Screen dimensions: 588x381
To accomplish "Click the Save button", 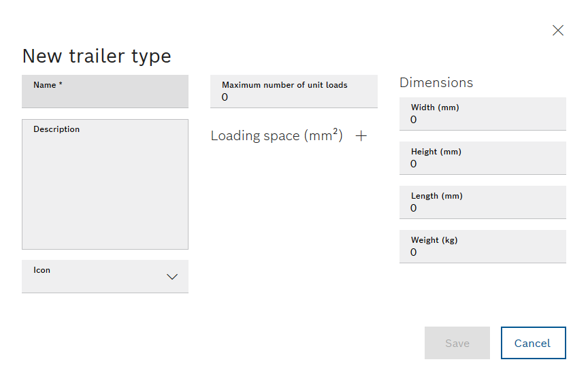I will 457,343.
